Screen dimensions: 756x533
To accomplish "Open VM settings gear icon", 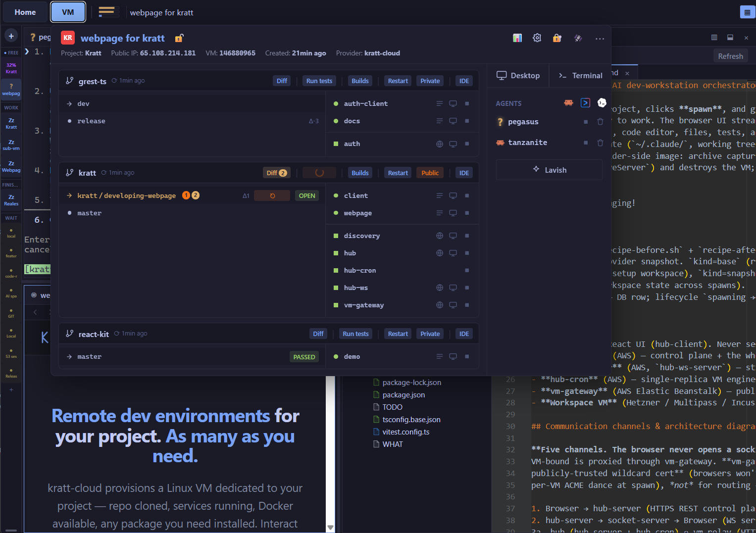I will (537, 38).
